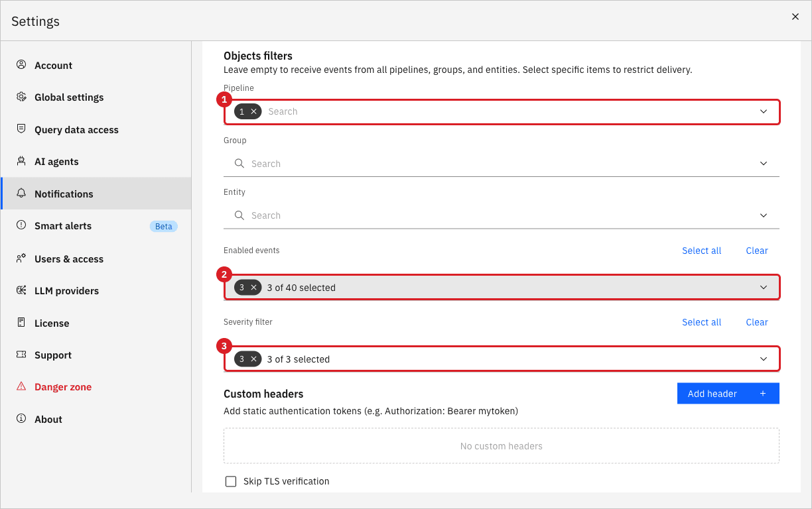Click the Smart alerts icon
812x509 pixels.
(21, 225)
